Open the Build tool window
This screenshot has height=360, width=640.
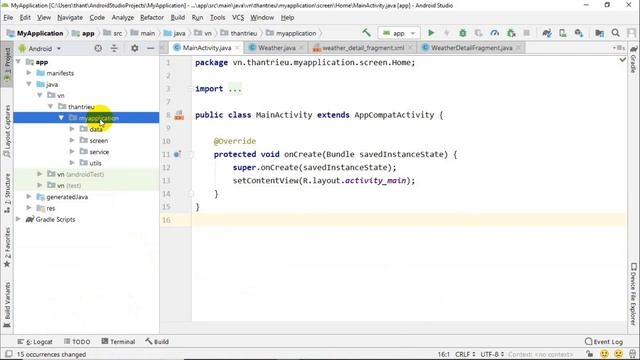(x=157, y=342)
